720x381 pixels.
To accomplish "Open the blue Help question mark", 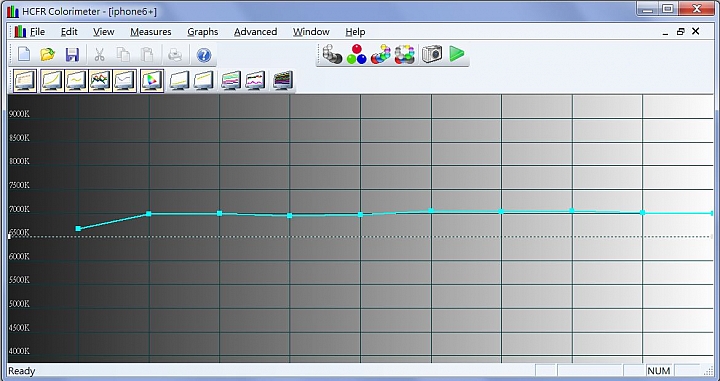I will pos(203,55).
